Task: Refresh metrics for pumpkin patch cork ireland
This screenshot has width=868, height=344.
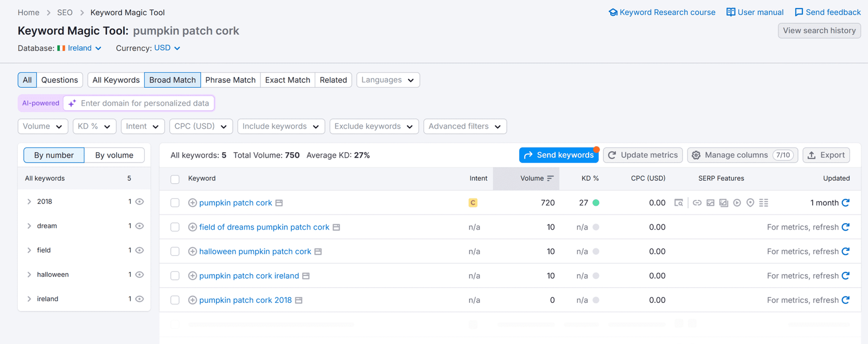Action: coord(845,276)
